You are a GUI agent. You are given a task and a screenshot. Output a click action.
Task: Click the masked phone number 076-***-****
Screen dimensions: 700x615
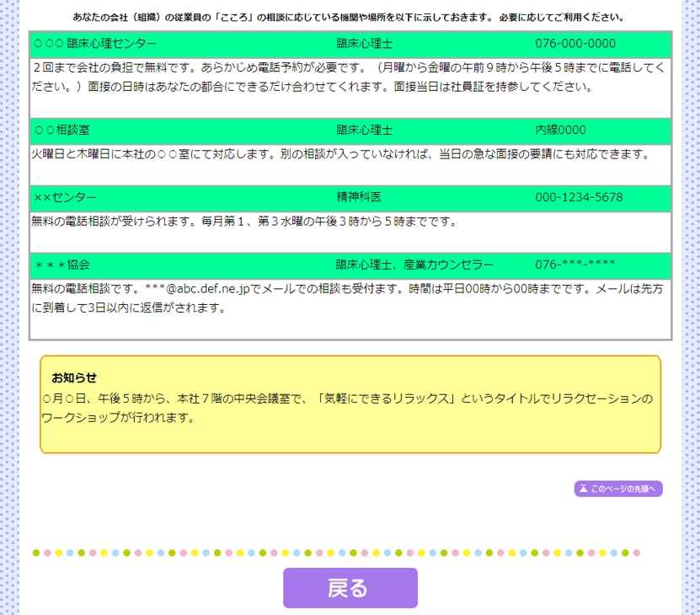point(575,265)
